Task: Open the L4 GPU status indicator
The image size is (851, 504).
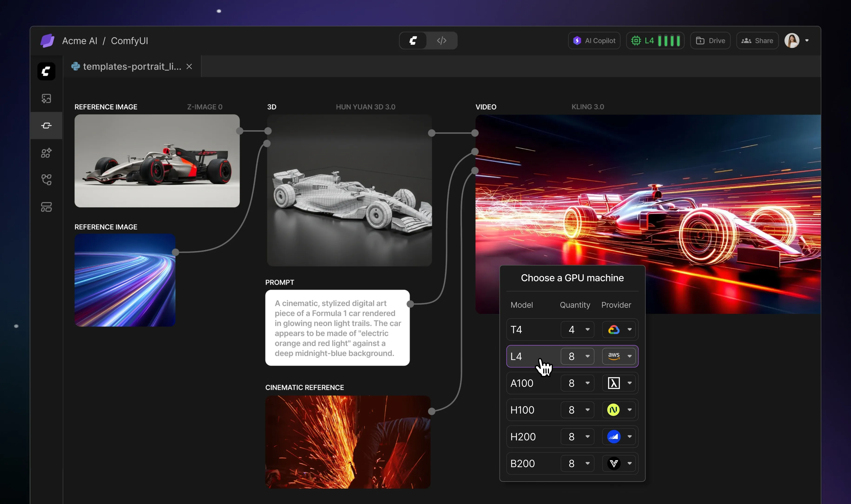Action: tap(655, 41)
